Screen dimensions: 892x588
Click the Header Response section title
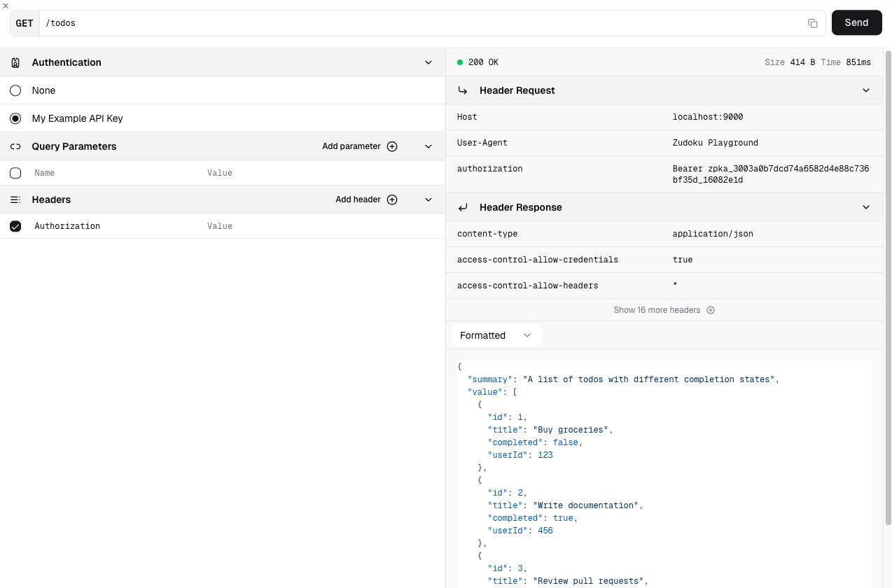pos(521,207)
